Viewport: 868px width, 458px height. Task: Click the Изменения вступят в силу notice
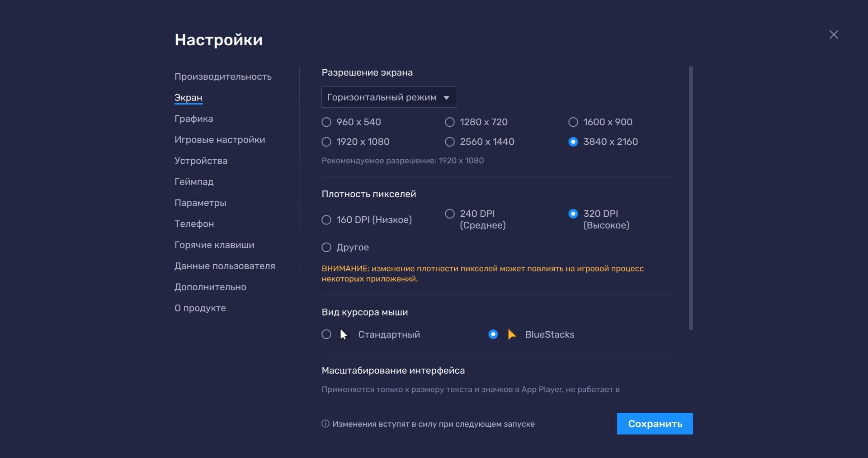434,424
